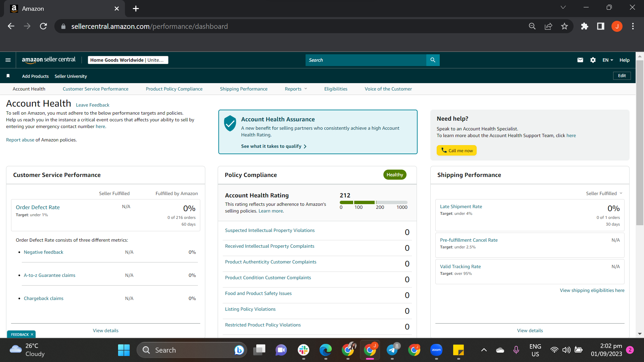Open the Help link
The image size is (644, 362).
coord(624,60)
